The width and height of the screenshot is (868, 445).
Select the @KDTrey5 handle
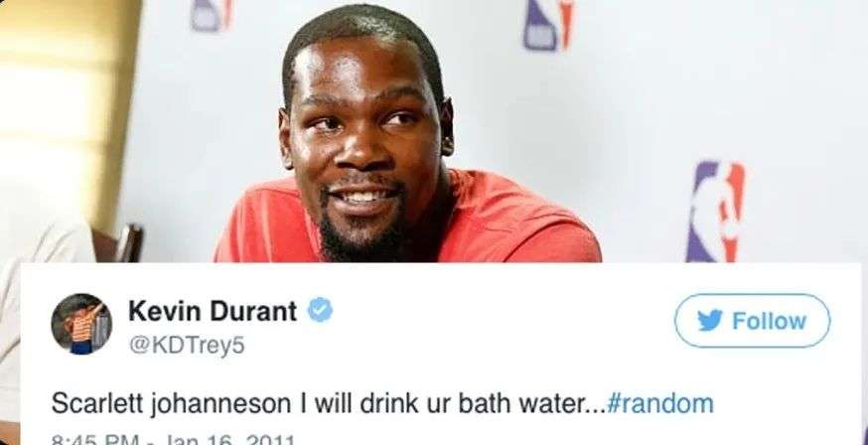[x=187, y=346]
